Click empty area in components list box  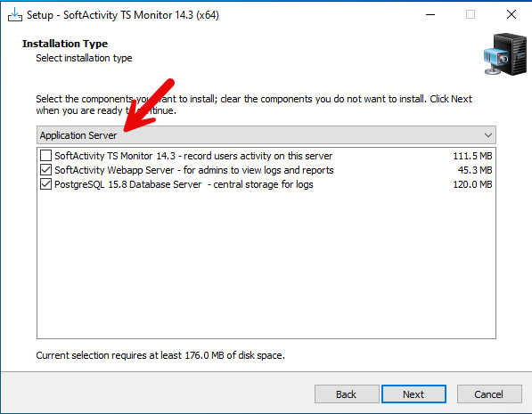266,264
